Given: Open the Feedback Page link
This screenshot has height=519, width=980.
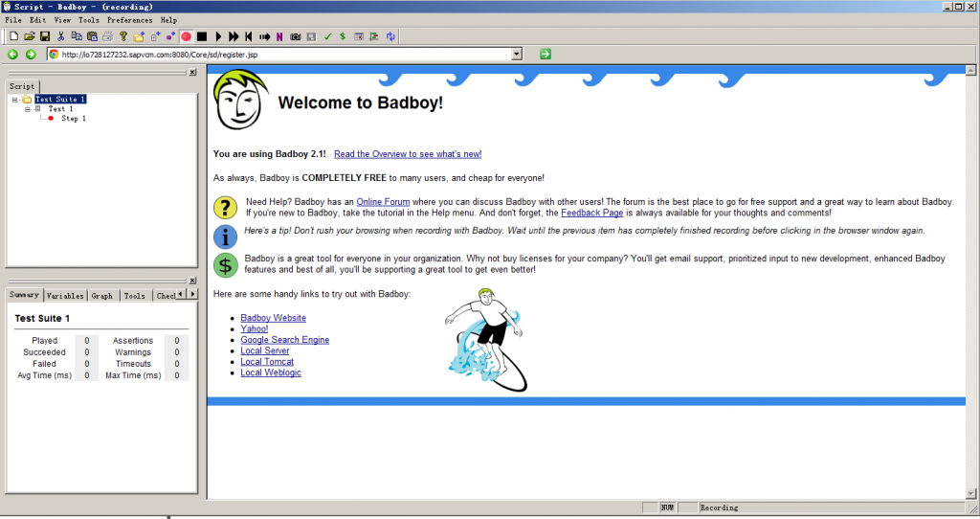Looking at the screenshot, I should [x=591, y=213].
